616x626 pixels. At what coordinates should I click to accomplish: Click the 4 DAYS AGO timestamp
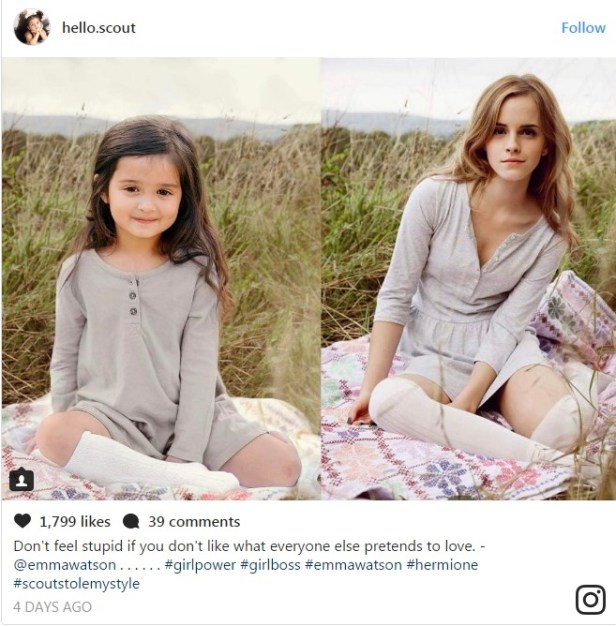[52, 607]
